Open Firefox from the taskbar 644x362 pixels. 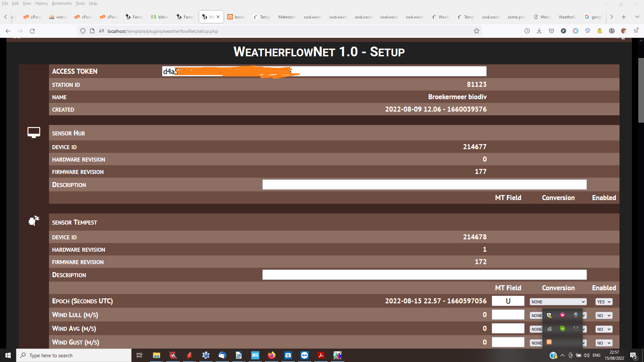[272, 355]
